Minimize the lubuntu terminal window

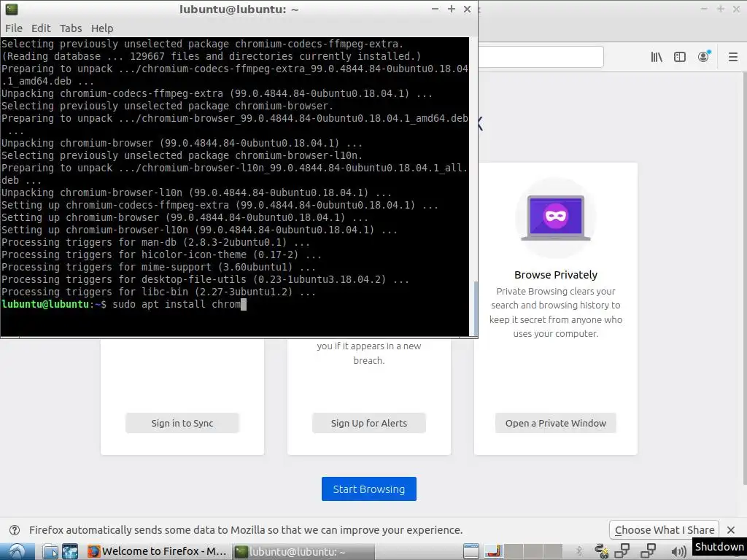point(435,9)
